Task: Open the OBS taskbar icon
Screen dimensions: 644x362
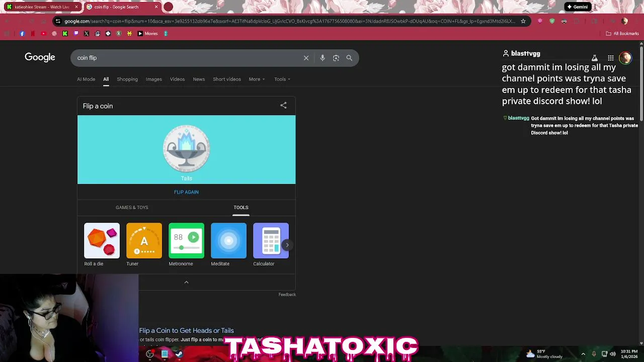Action: [150, 354]
